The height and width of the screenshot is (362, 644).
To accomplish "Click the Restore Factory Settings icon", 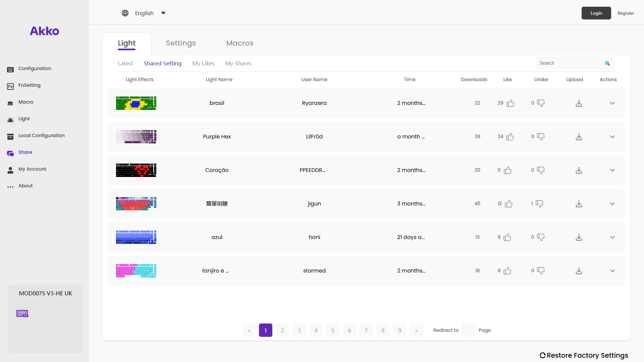I will click(x=542, y=355).
